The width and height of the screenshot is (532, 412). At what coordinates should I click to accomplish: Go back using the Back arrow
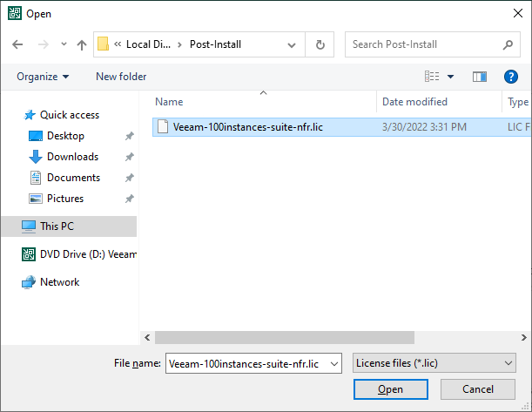[17, 44]
